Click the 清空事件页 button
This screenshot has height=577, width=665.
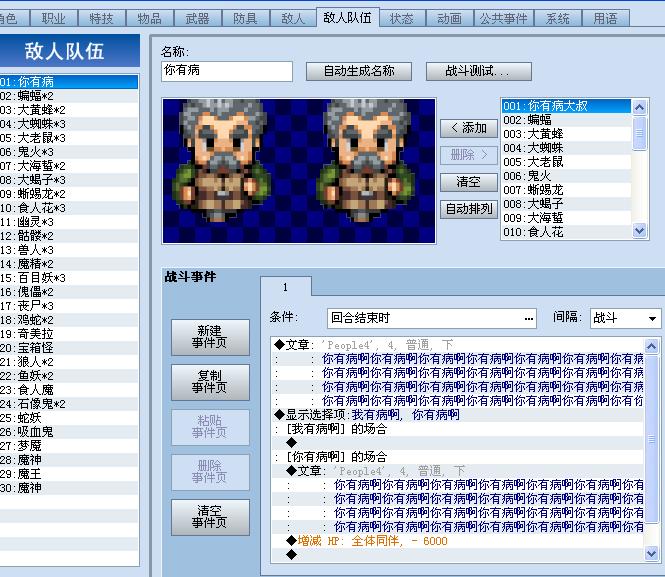tap(210, 517)
